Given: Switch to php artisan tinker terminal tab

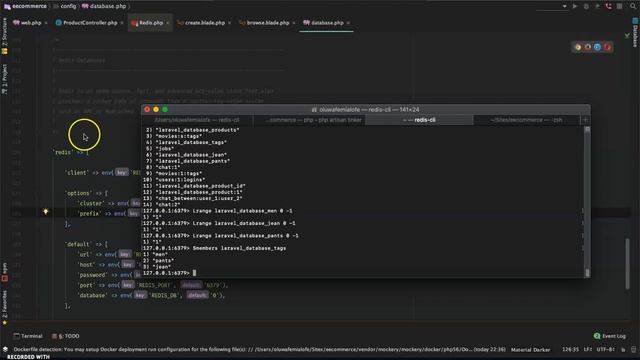Looking at the screenshot, I should click(x=309, y=120).
